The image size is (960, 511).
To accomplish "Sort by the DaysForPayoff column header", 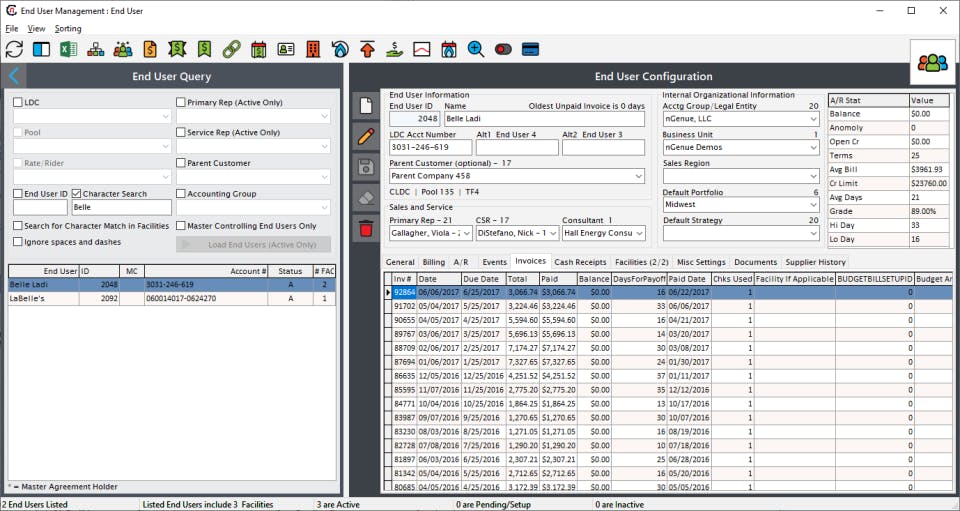I will click(639, 278).
